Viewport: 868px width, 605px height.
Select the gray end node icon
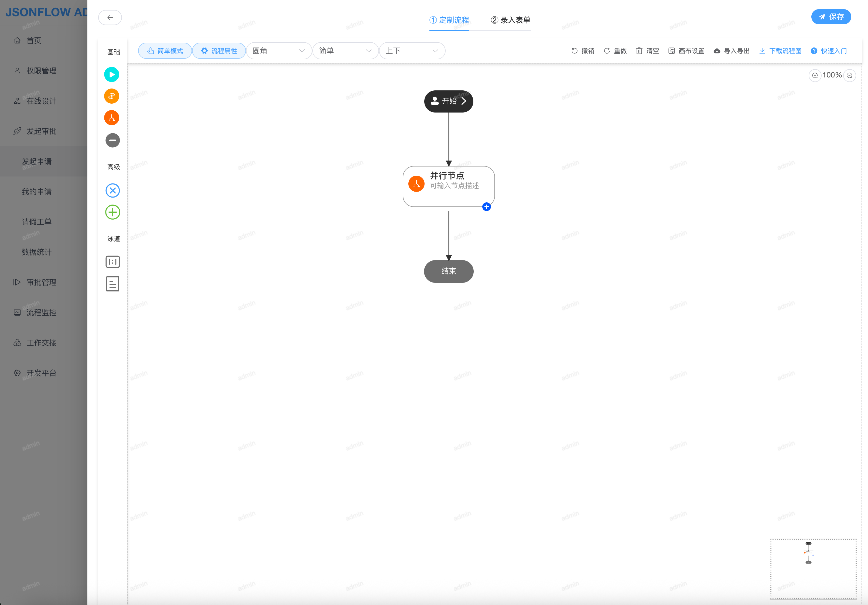(112, 140)
